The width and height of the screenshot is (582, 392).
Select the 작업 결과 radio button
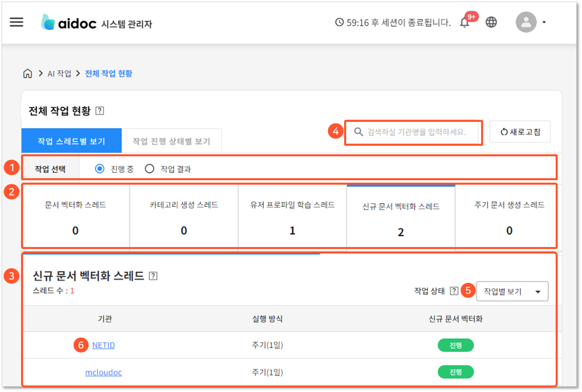150,169
